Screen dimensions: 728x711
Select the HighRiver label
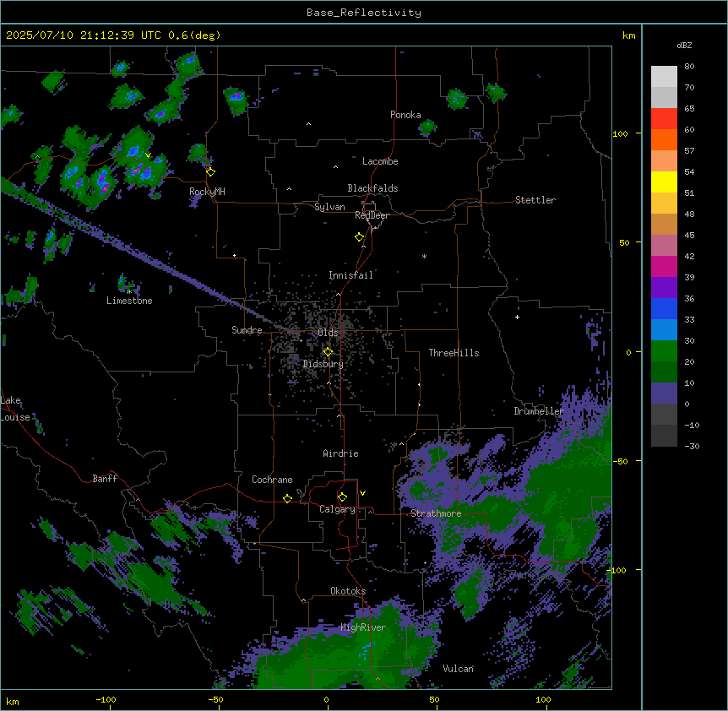click(x=363, y=627)
